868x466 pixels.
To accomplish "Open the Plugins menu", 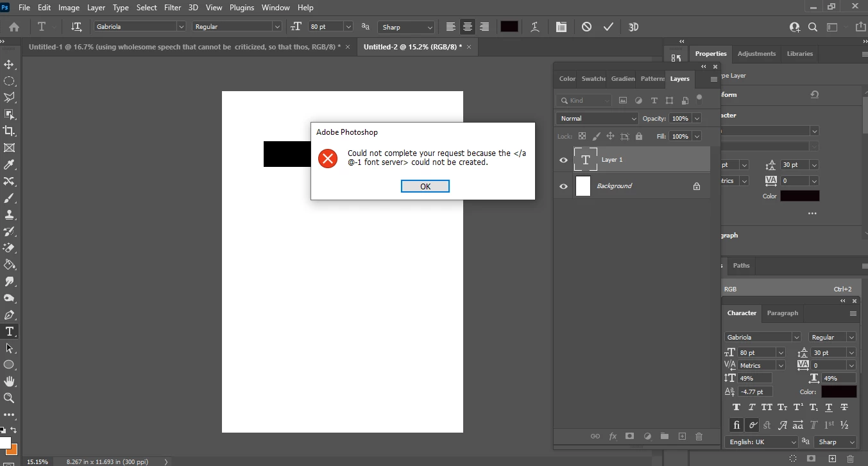I will click(242, 8).
